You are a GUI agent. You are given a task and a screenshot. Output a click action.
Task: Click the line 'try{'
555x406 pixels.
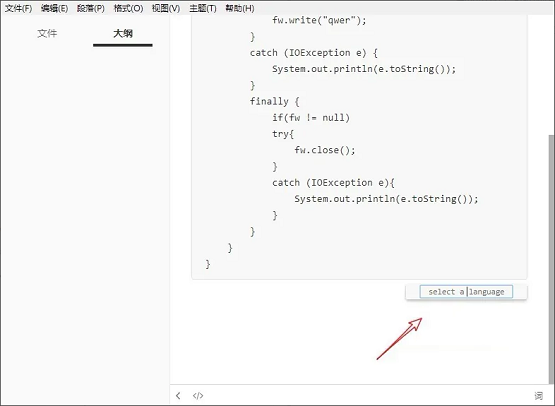tap(283, 134)
